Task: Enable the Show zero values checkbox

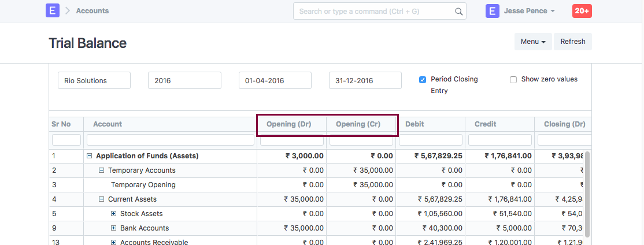Action: 513,80
